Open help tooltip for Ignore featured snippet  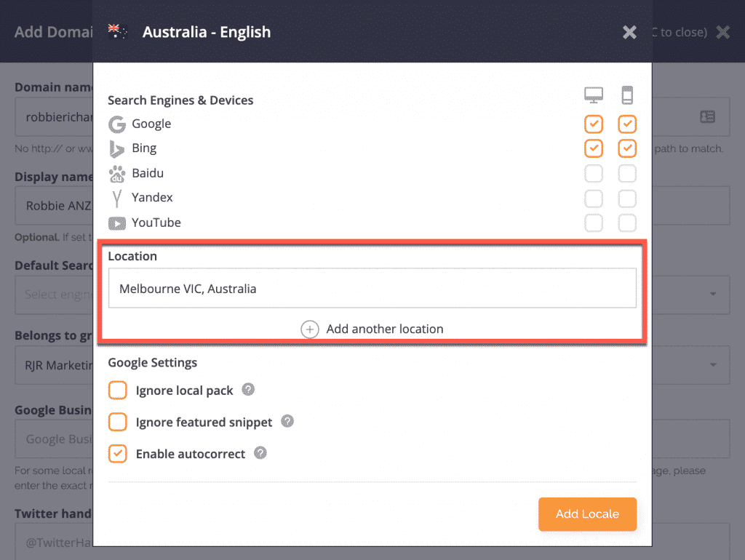(x=287, y=421)
